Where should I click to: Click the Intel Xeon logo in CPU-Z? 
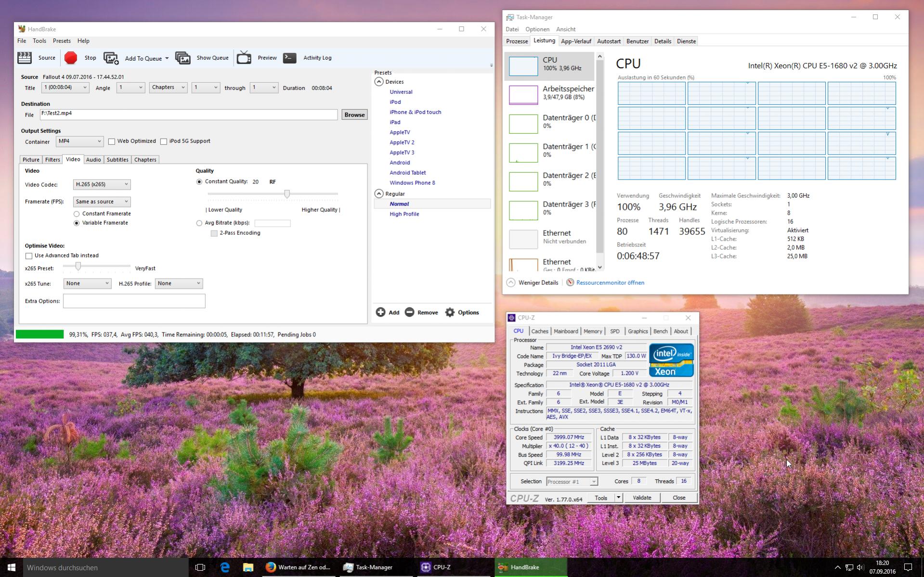[671, 360]
